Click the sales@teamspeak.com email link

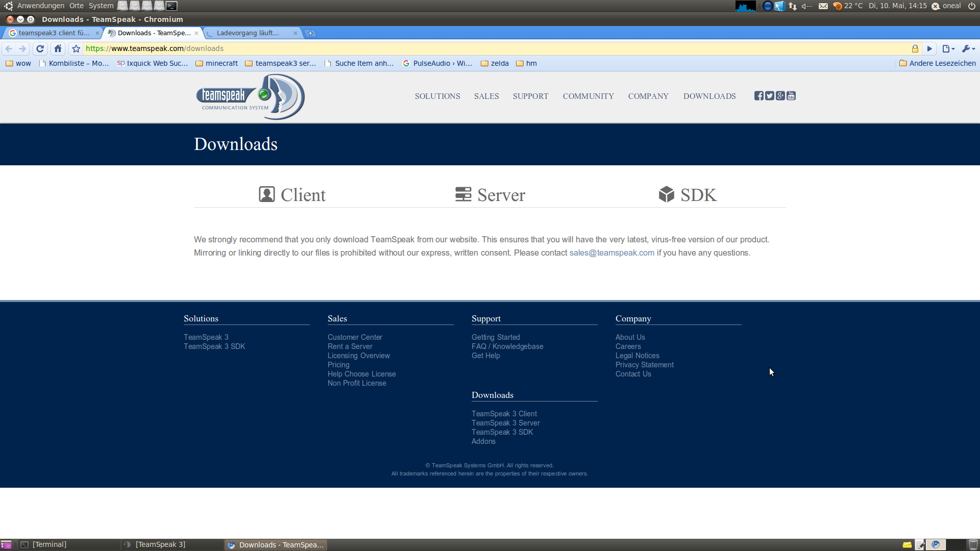[x=611, y=253]
